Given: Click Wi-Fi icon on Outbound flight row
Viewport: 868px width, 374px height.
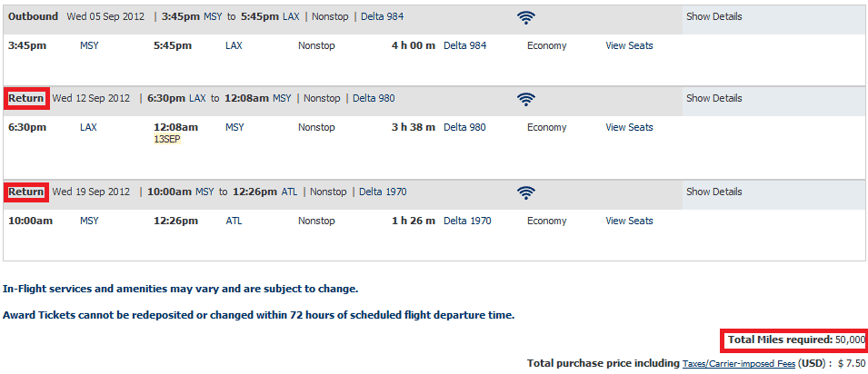Looking at the screenshot, I should pos(526,18).
